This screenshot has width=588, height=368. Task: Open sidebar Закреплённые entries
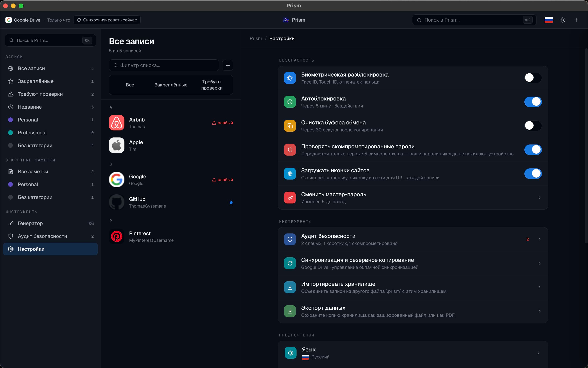(51, 81)
